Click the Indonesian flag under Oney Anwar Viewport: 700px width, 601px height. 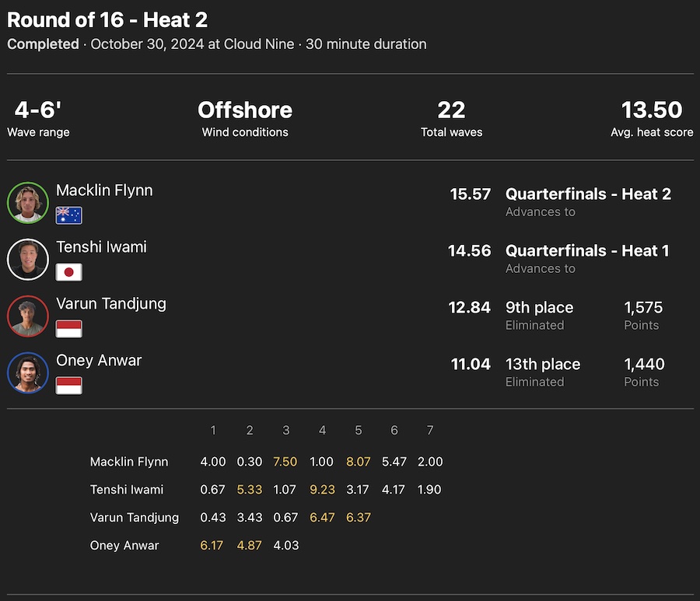coord(69,386)
